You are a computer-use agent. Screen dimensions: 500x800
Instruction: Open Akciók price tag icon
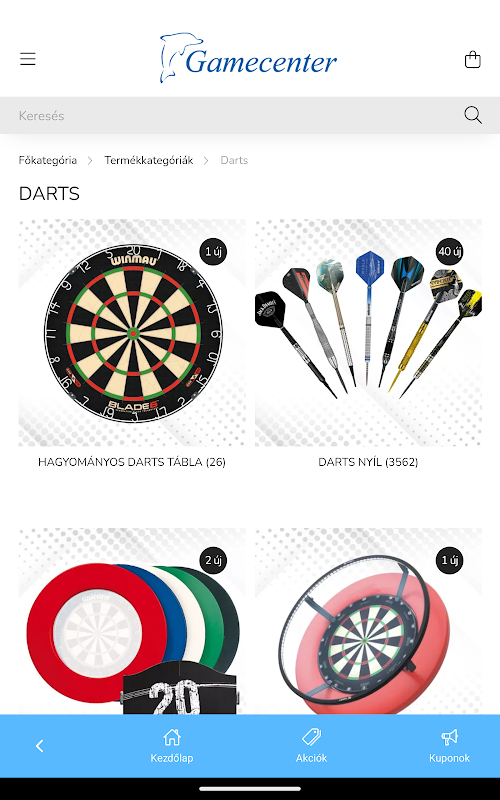pos(311,737)
